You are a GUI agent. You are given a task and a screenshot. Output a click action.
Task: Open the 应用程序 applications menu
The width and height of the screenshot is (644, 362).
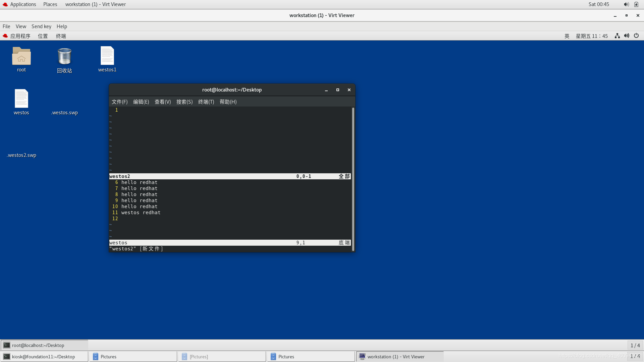(x=20, y=36)
